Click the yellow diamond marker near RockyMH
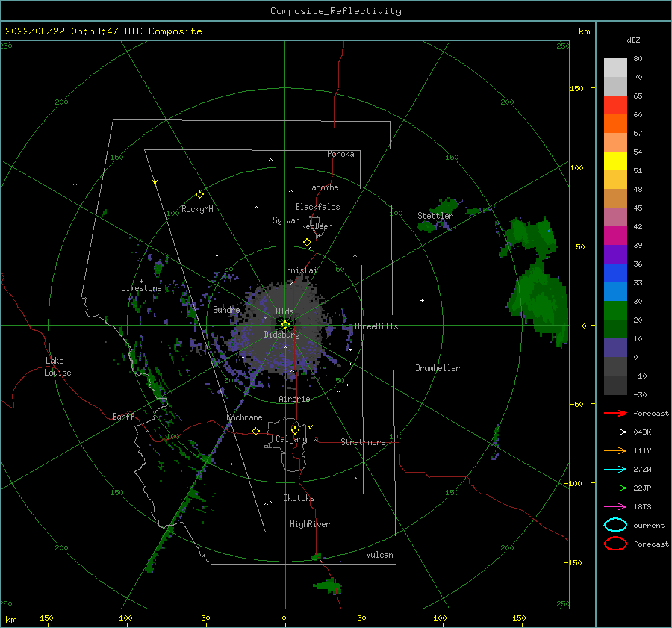The image size is (672, 628). [199, 195]
